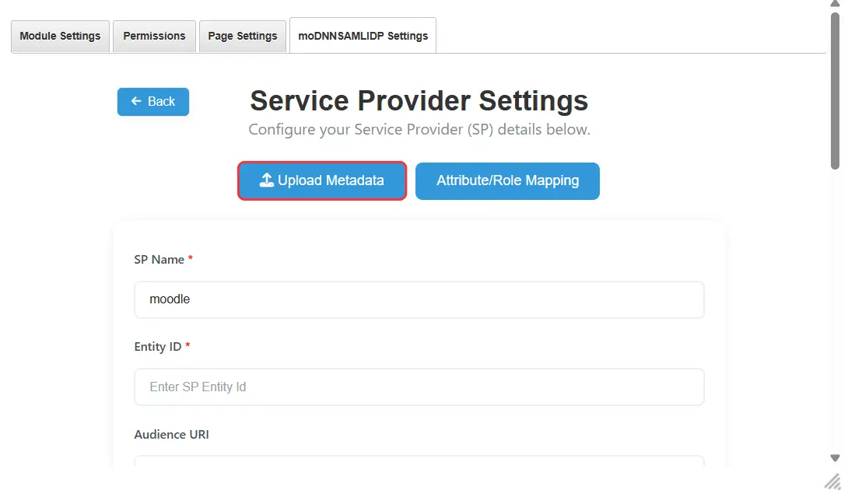
Task: Click the upload icon on Upload Metadata button
Action: [265, 180]
